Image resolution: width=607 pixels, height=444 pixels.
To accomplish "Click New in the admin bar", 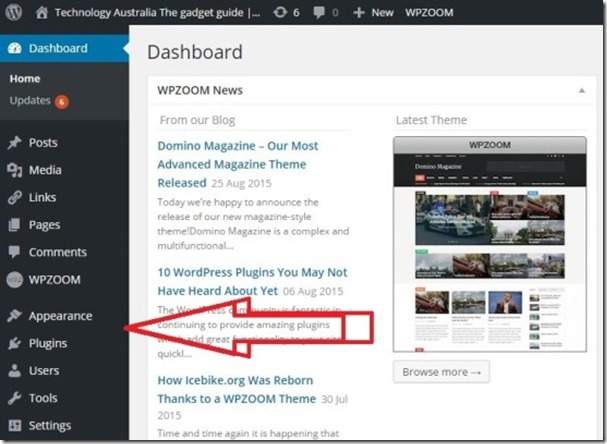I will click(382, 13).
